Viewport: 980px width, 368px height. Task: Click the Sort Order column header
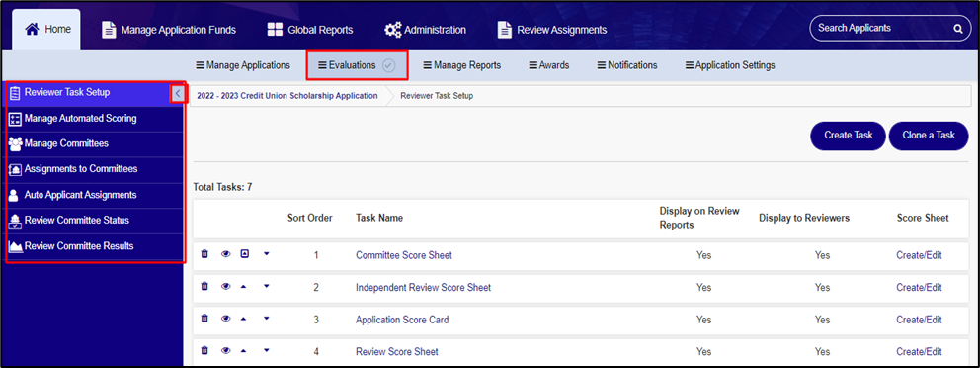pos(310,218)
